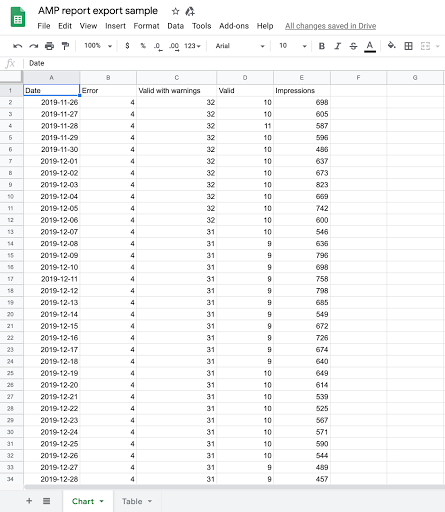Toggle Strikethrough formatting
The image size is (445, 512).
point(353,46)
